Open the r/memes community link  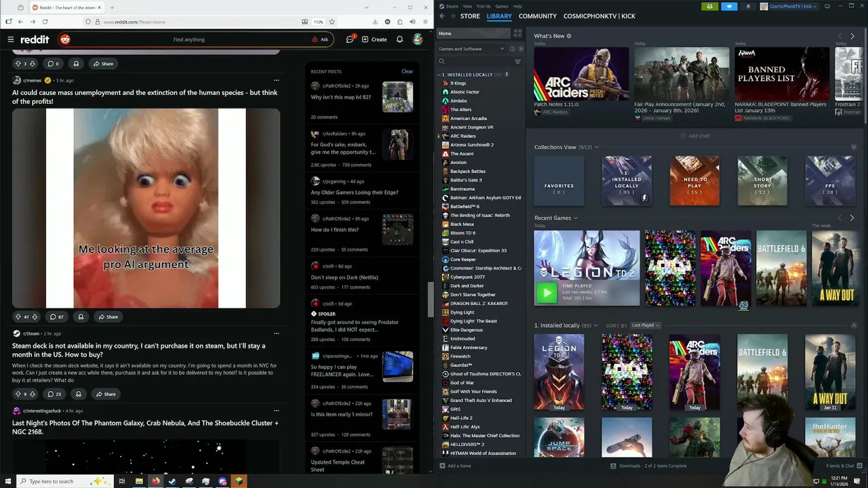[x=32, y=80]
